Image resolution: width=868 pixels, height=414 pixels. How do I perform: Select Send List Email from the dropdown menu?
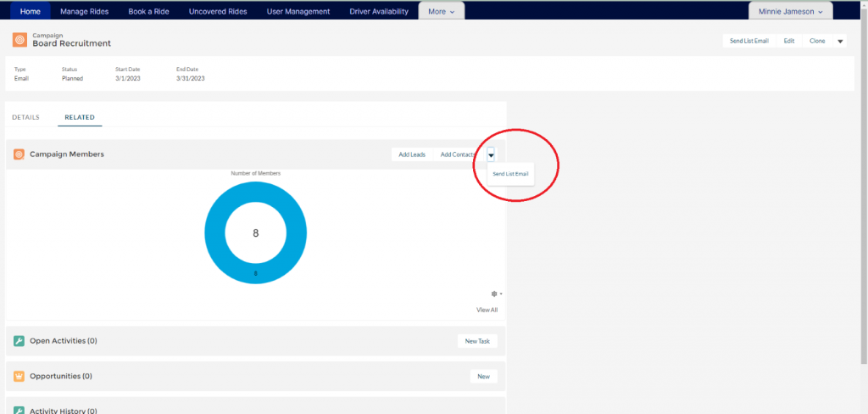(x=510, y=174)
